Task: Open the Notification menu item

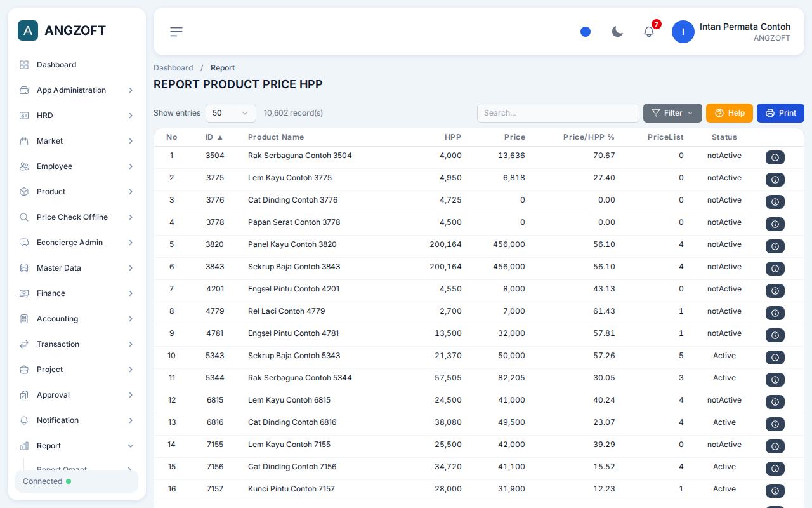Action: [x=77, y=420]
